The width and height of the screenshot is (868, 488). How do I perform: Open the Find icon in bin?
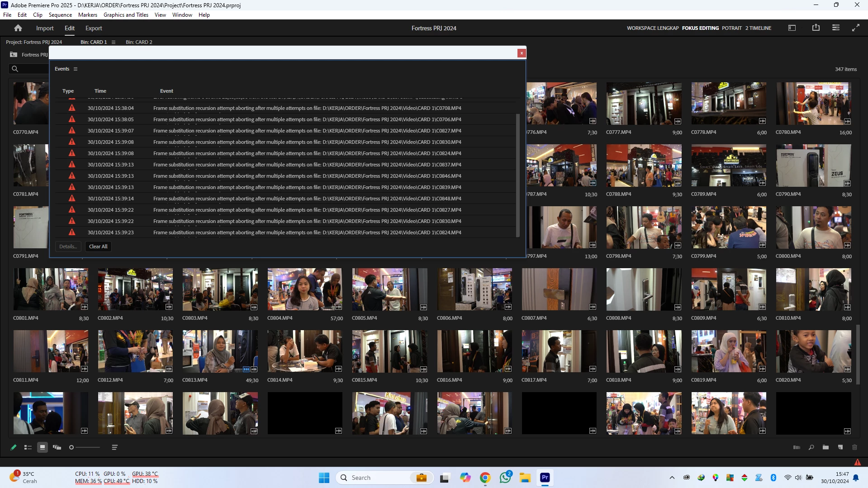click(811, 447)
